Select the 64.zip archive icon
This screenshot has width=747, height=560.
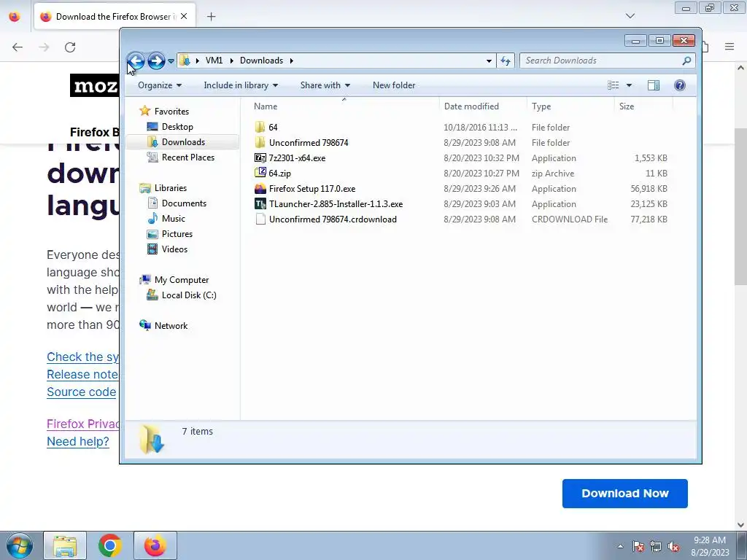pyautogui.click(x=260, y=173)
